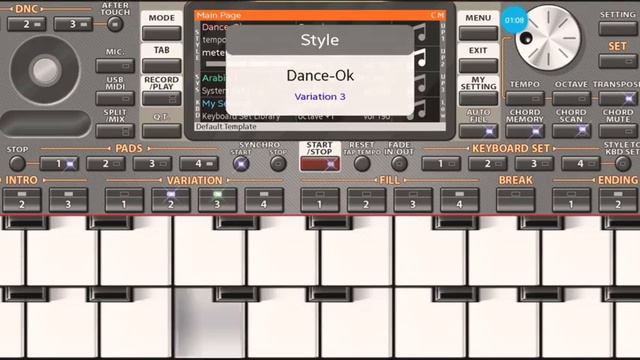
Task: Click the OCTAVE button
Action: pyautogui.click(x=571, y=98)
